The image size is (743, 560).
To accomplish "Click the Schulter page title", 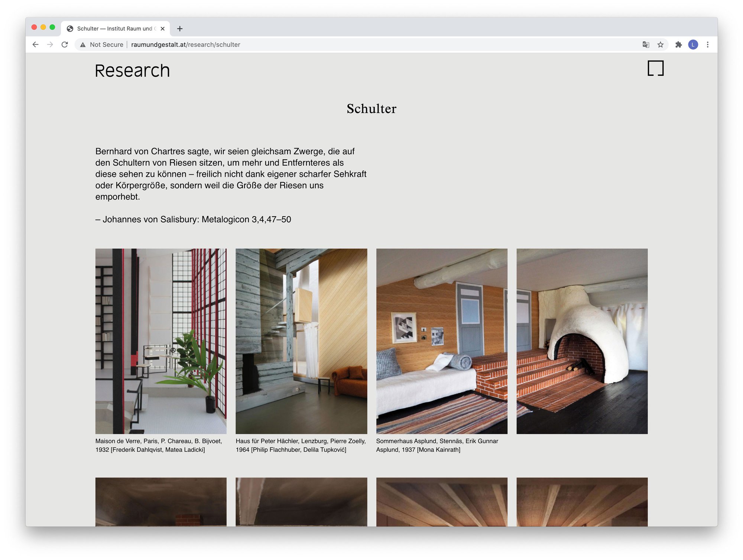I will 371,109.
